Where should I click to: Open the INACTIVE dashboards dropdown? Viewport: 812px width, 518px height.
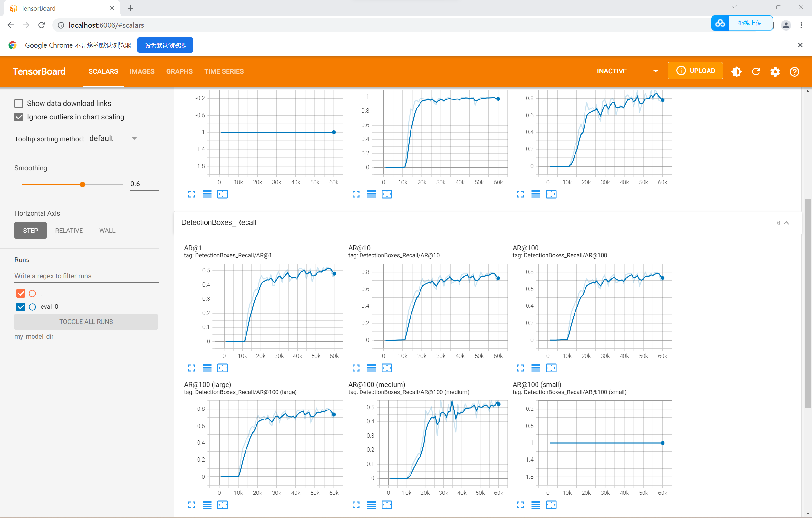628,71
